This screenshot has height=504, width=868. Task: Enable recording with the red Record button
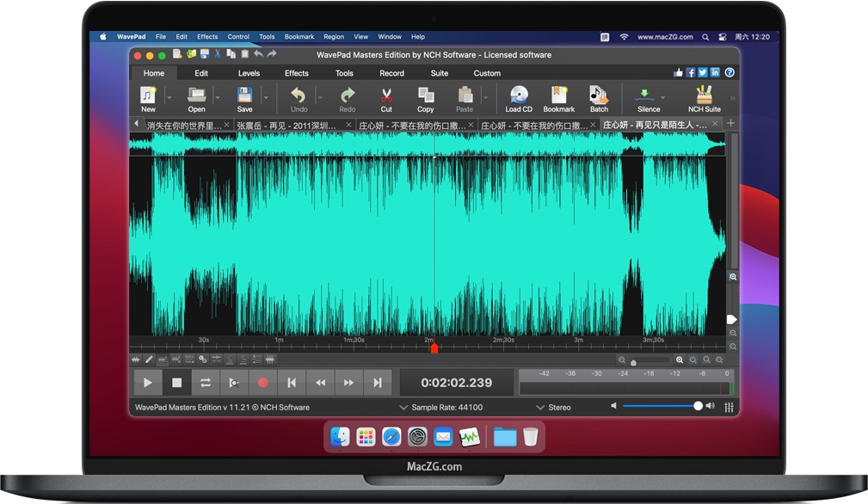point(262,382)
